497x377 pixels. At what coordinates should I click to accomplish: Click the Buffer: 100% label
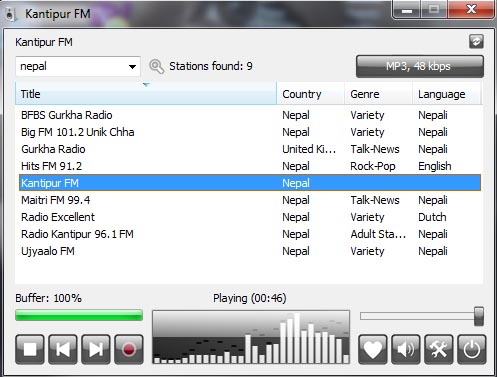point(48,298)
